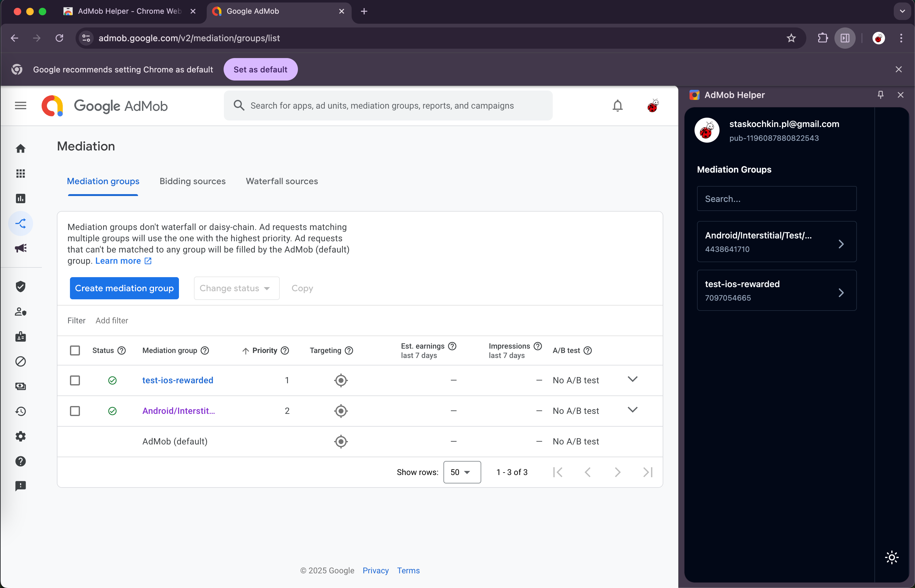Viewport: 915px width, 588px height.
Task: Open Payments icon in sidebar
Action: [x=21, y=386]
